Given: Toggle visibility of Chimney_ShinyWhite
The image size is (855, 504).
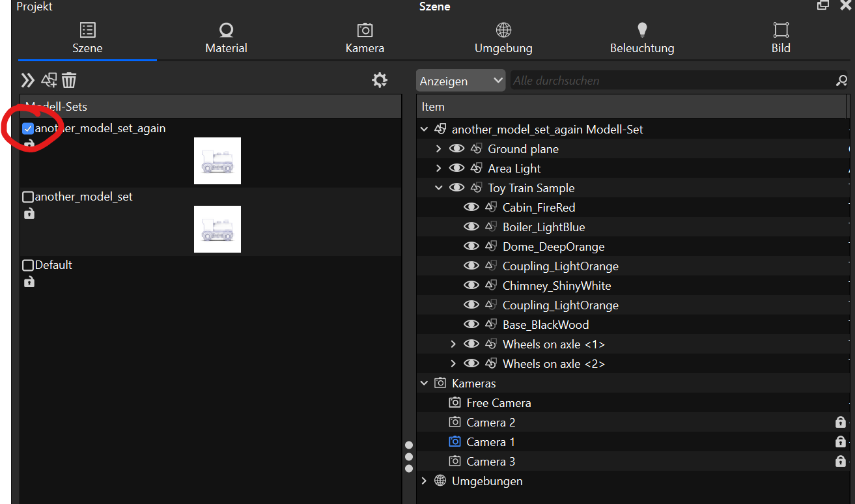Looking at the screenshot, I should coord(471,286).
